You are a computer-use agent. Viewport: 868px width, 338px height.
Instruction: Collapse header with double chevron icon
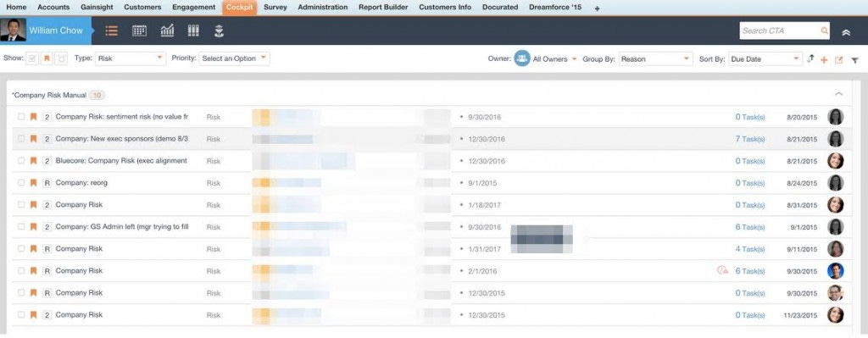tap(846, 32)
